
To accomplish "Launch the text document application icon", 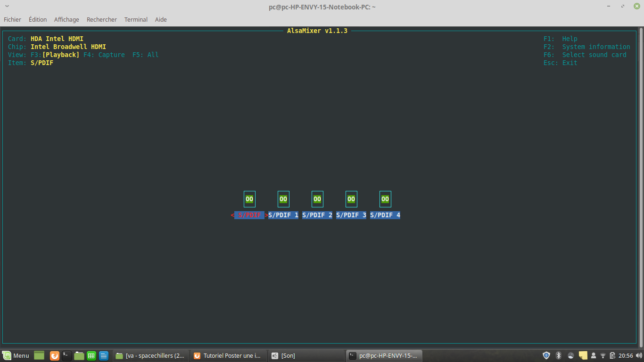I will pos(104,355).
